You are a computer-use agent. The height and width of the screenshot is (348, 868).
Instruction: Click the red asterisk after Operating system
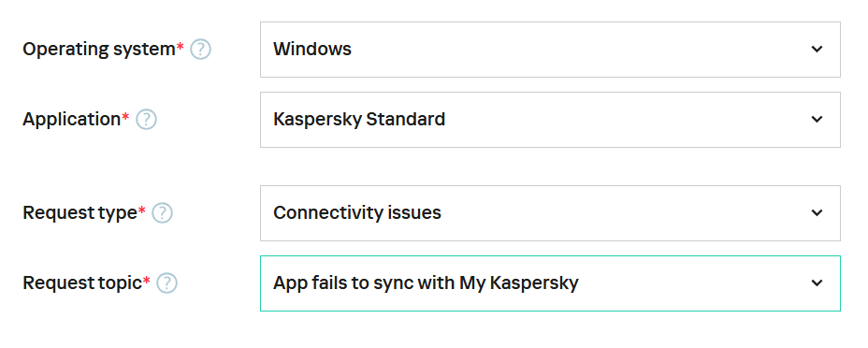coord(180,47)
